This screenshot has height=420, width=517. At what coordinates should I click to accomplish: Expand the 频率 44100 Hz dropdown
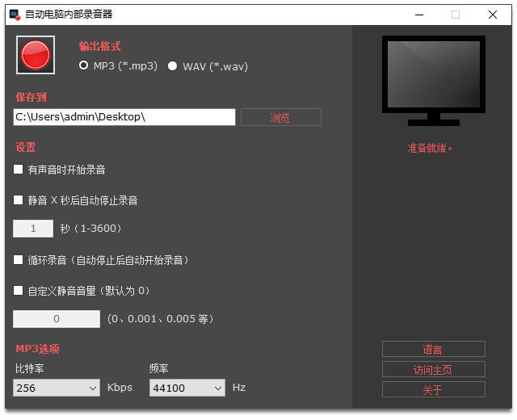pos(187,388)
